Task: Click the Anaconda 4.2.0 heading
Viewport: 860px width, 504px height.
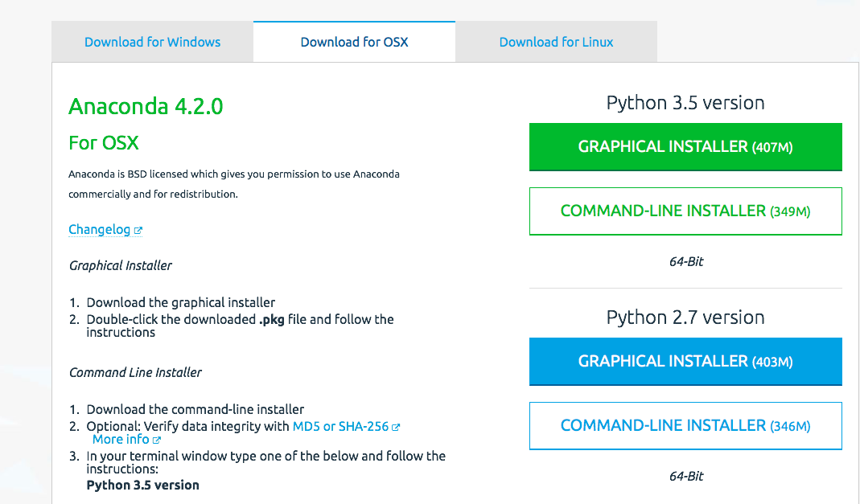Action: click(x=145, y=106)
